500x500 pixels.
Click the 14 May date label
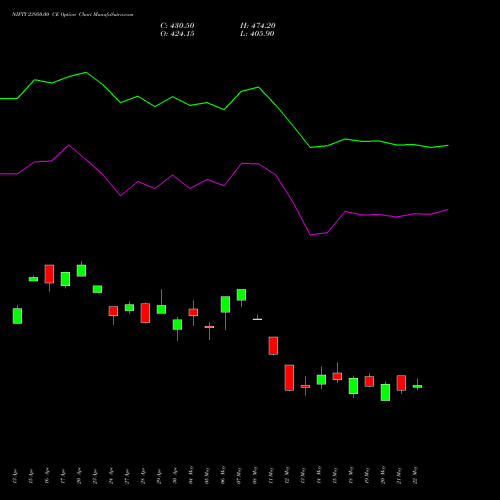pyautogui.click(x=319, y=475)
